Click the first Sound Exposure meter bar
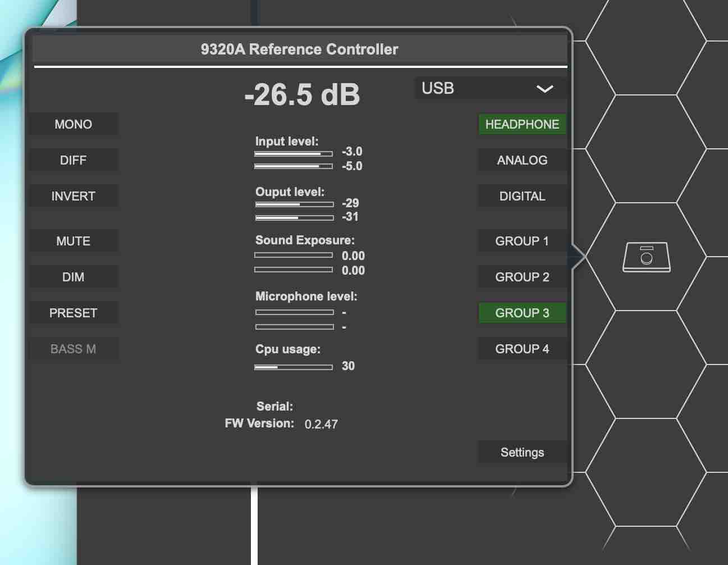 [294, 255]
